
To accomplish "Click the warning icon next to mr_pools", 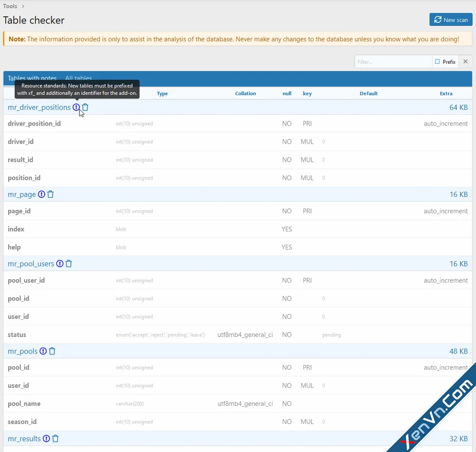I will point(43,351).
